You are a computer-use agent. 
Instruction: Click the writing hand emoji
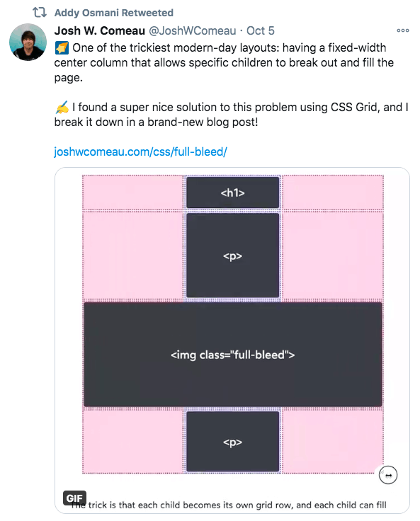click(x=62, y=108)
